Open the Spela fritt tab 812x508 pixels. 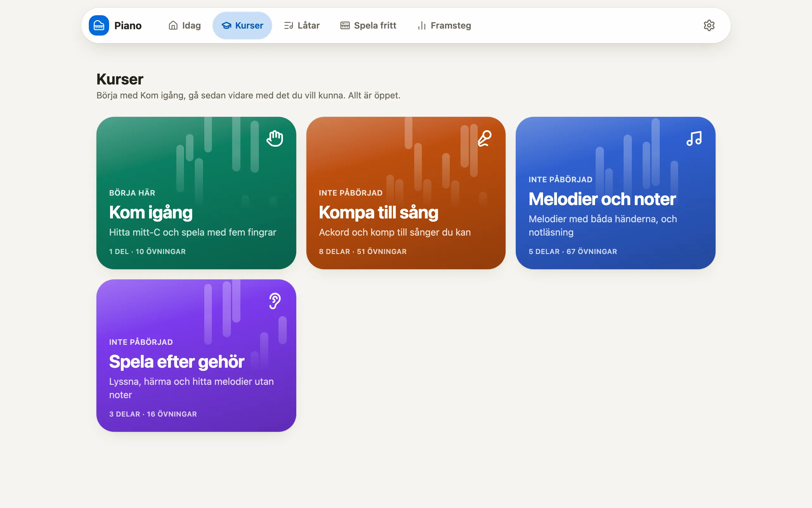click(x=368, y=25)
